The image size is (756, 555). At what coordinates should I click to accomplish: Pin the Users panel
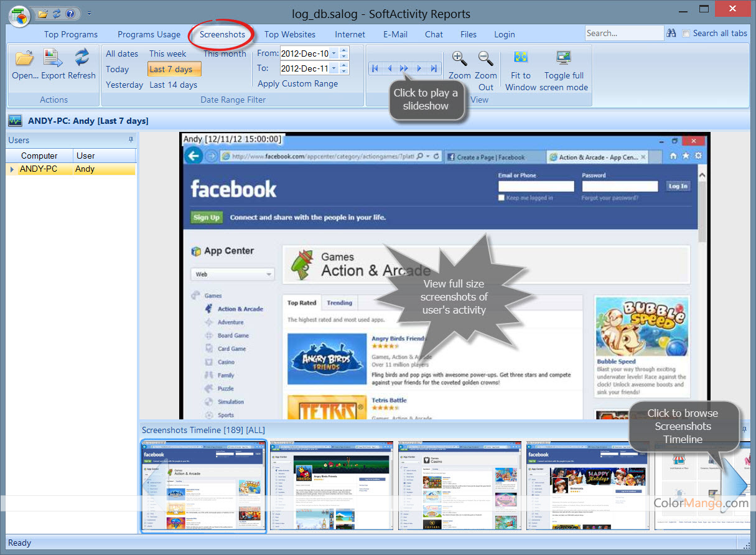tap(131, 140)
